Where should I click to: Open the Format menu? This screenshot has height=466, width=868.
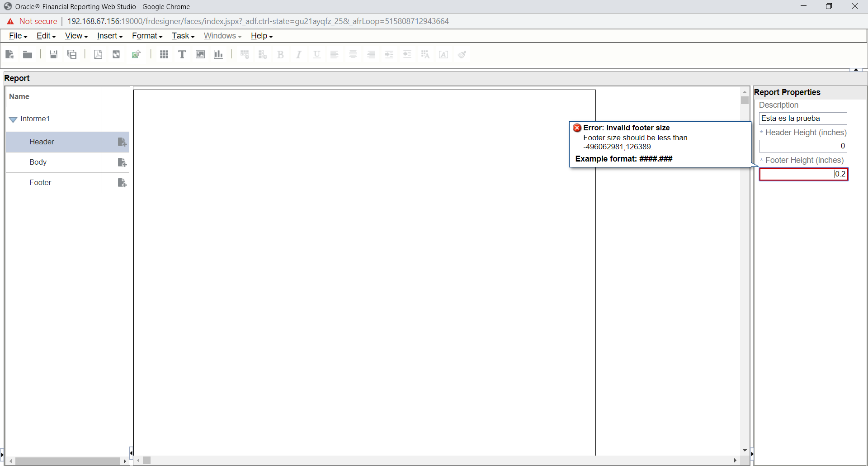click(146, 36)
